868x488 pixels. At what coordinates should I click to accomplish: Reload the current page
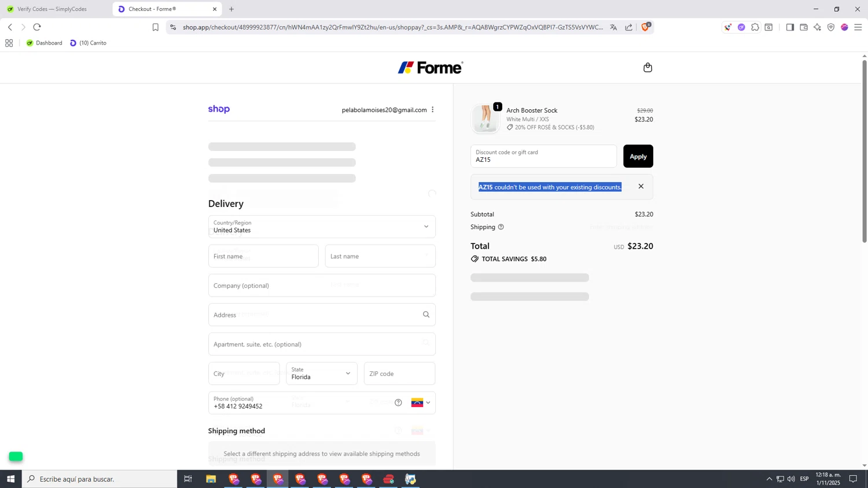click(37, 27)
